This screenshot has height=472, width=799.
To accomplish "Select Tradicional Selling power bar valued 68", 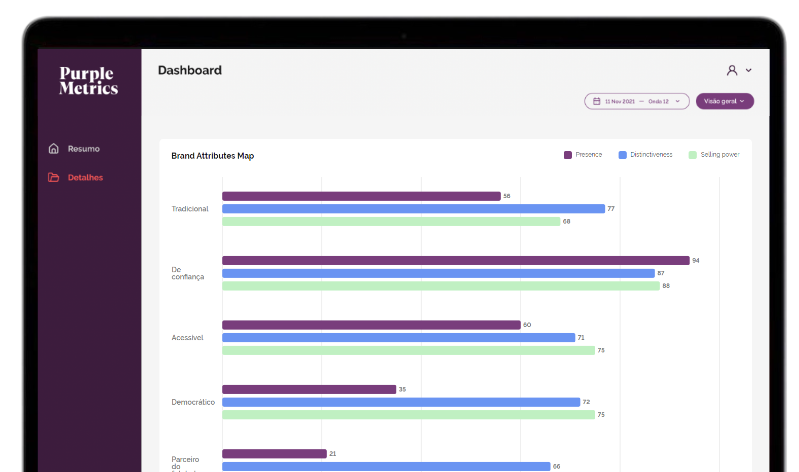I will [x=391, y=222].
